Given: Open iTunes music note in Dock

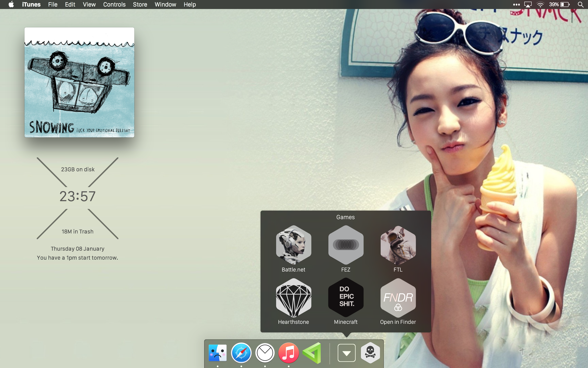Looking at the screenshot, I should [x=288, y=353].
